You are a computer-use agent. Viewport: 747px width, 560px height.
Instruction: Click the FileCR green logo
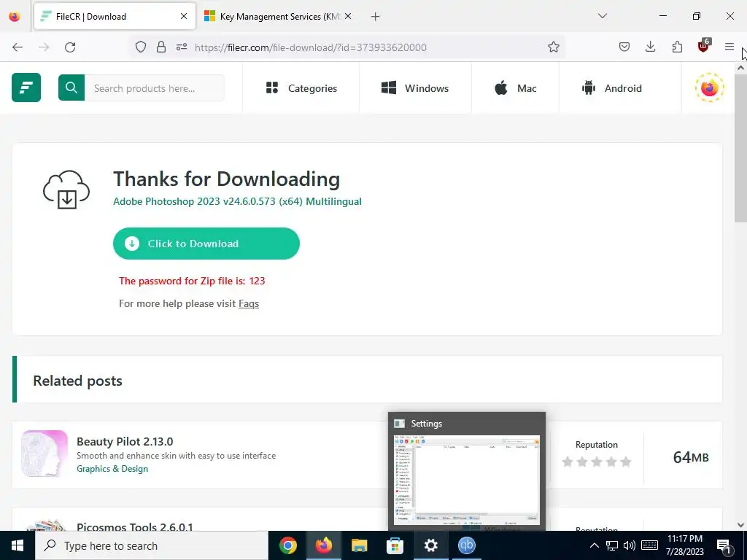coord(26,87)
